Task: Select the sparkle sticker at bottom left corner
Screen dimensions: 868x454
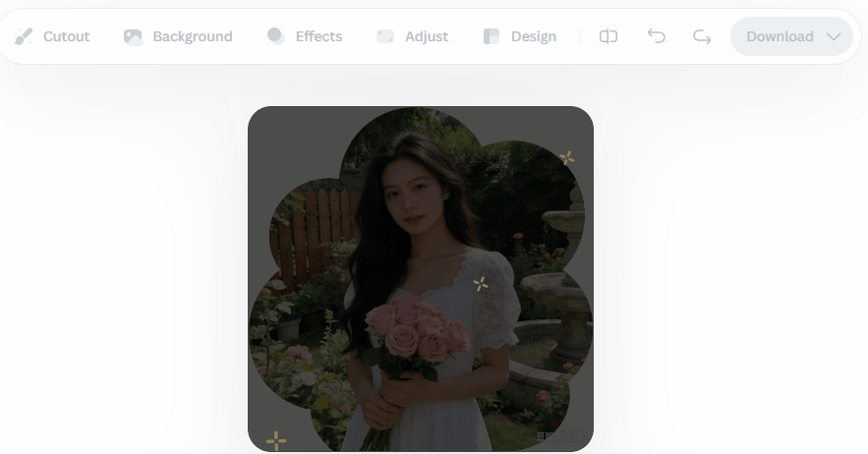Action: pyautogui.click(x=276, y=440)
